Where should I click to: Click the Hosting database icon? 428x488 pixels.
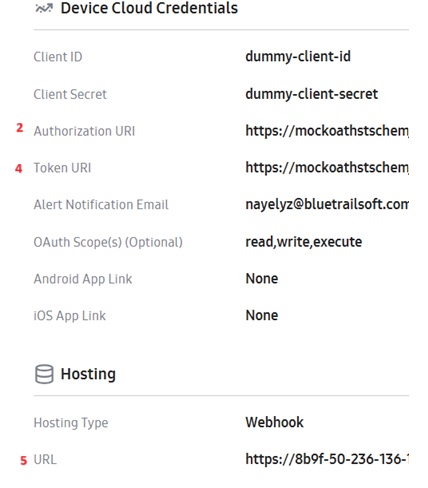click(x=44, y=374)
